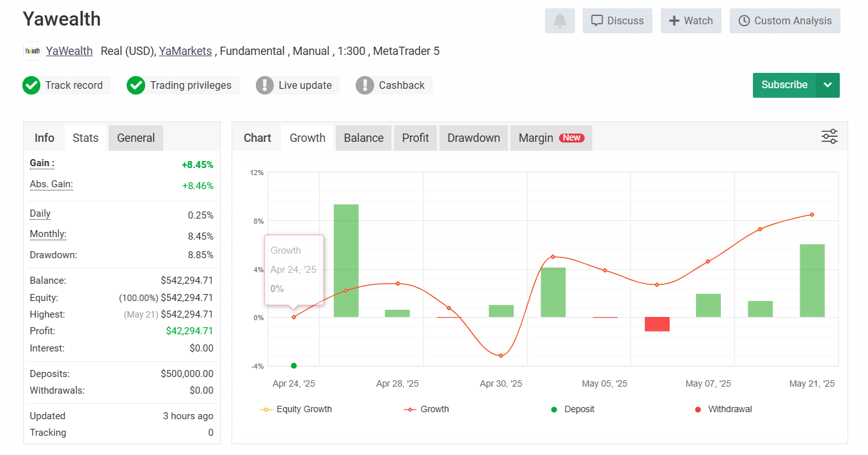Click the Toggle Deposit legend item
Image resolution: width=868 pixels, height=455 pixels.
coord(572,409)
